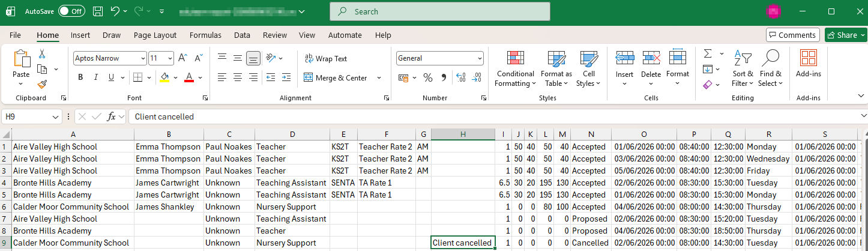The width and height of the screenshot is (868, 251).
Task: Click Increase Decimal icon
Action: (x=461, y=77)
